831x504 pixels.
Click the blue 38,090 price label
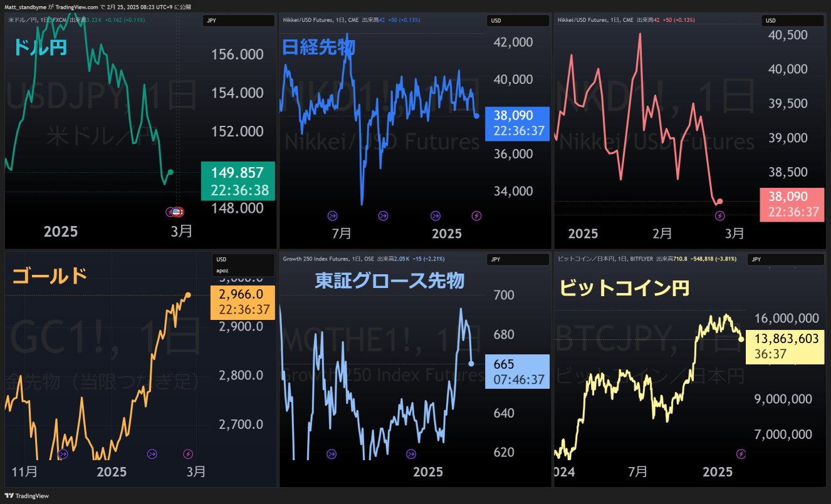click(x=517, y=124)
